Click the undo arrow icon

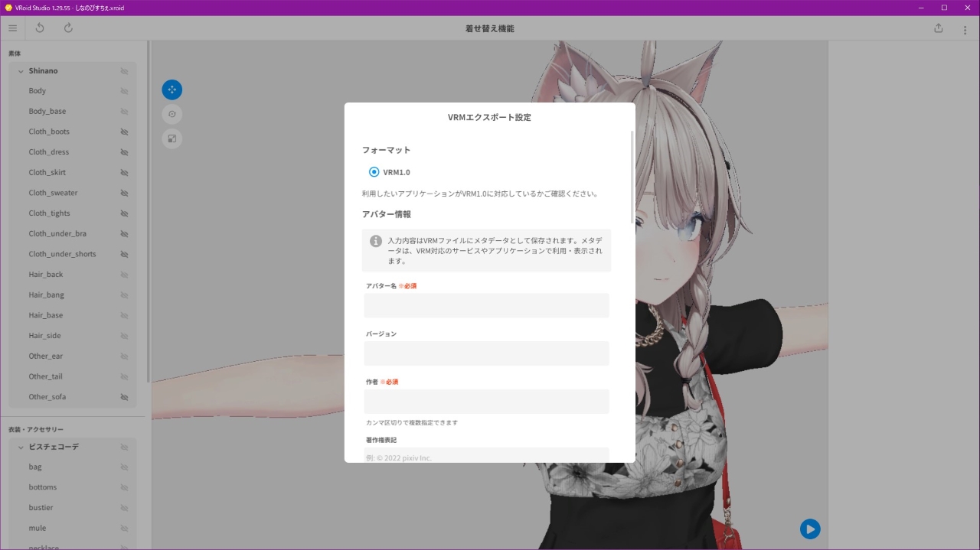[40, 28]
